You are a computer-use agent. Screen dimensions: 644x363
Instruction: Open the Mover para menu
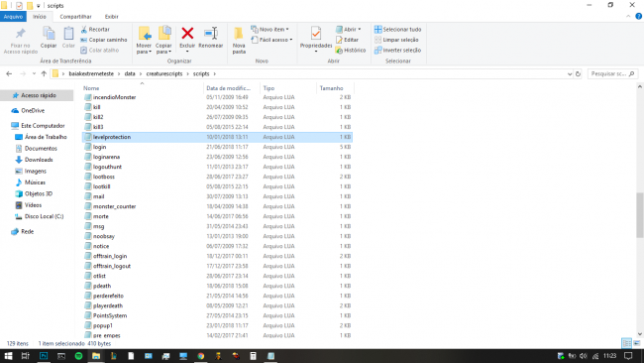tap(144, 40)
